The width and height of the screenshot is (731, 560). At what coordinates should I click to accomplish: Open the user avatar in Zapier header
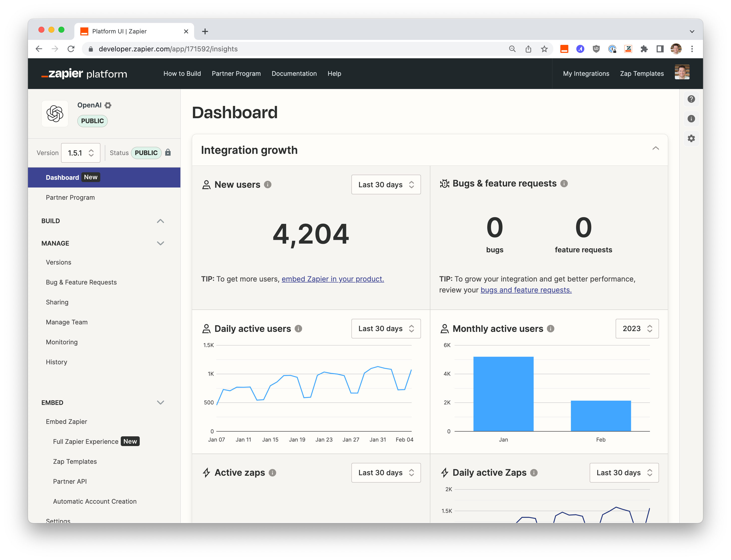pos(682,72)
